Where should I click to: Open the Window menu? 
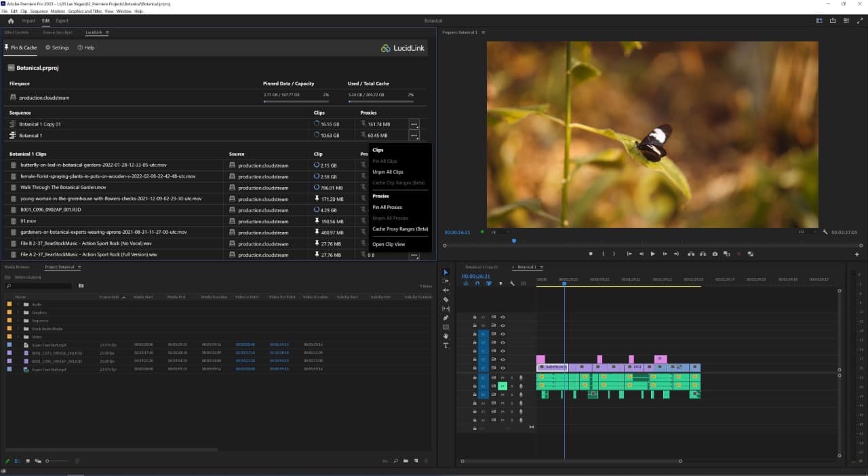click(x=123, y=12)
